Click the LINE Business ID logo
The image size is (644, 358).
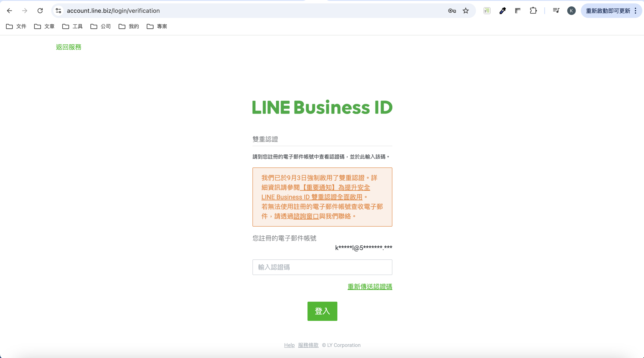[322, 107]
